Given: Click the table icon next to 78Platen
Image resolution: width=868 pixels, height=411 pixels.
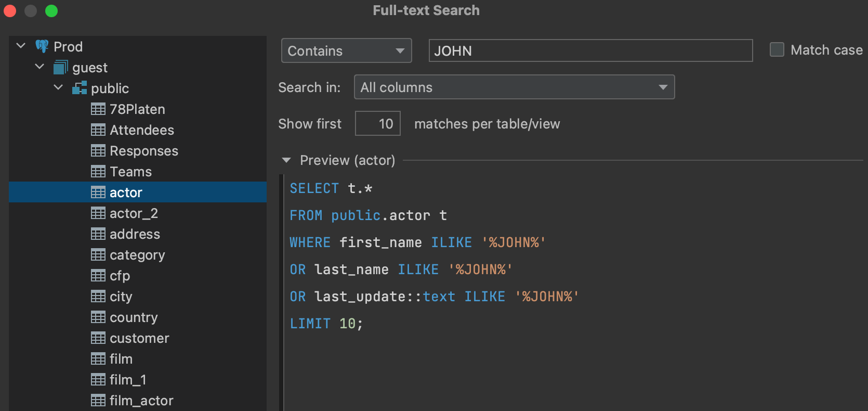Looking at the screenshot, I should tap(98, 109).
